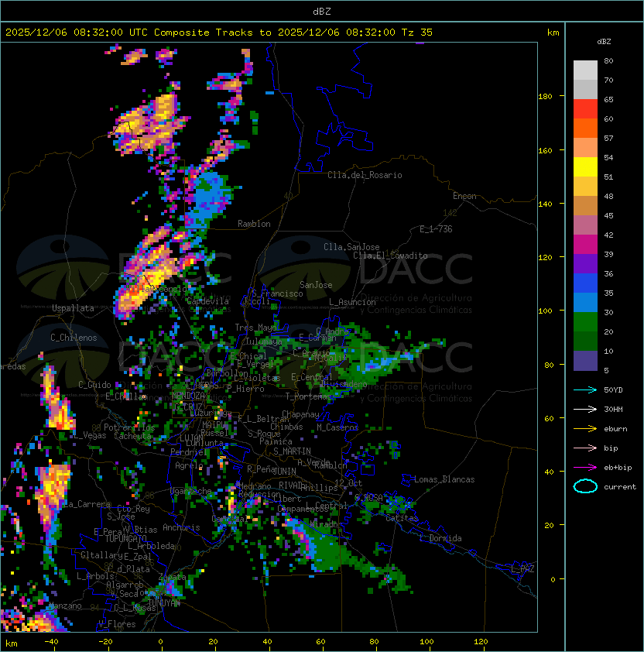
Task: Click the '180' tick on the right axis
Action: click(545, 97)
